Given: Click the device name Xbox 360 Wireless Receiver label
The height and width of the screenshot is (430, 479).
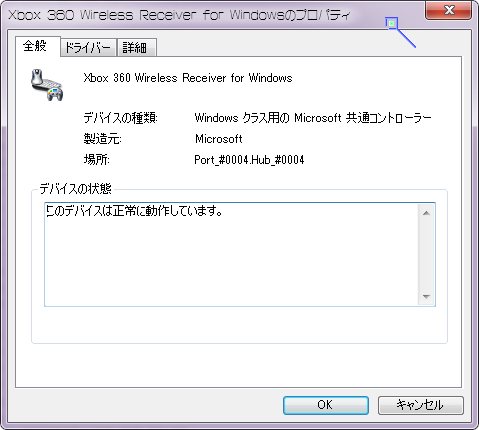Looking at the screenshot, I should 188,78.
